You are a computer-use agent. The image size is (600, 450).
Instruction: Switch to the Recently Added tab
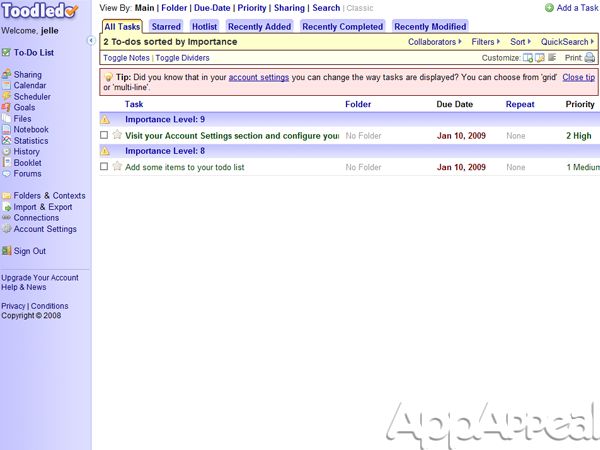point(259,27)
